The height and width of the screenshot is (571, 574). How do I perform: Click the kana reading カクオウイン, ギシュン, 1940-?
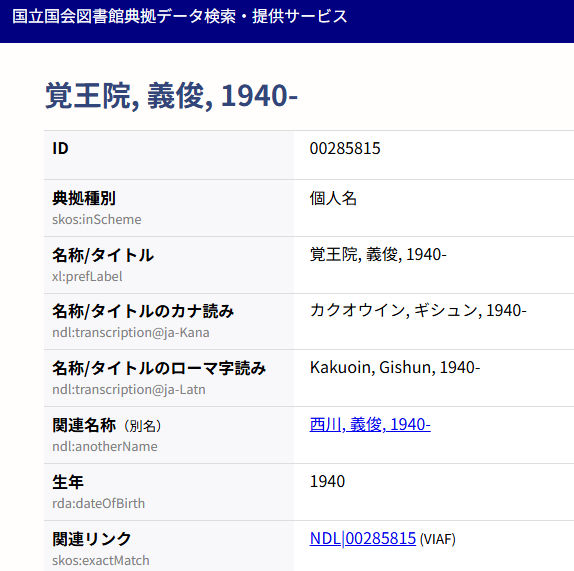[418, 310]
